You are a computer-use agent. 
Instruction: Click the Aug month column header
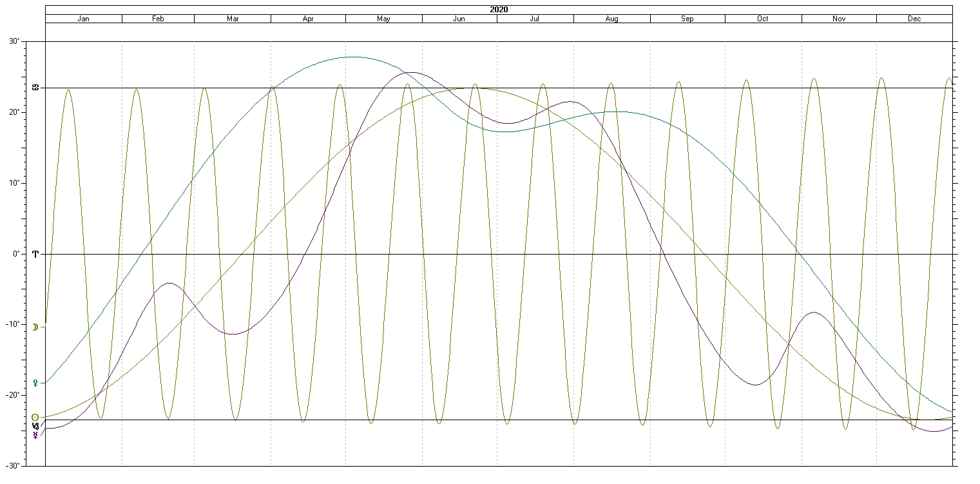[612, 19]
